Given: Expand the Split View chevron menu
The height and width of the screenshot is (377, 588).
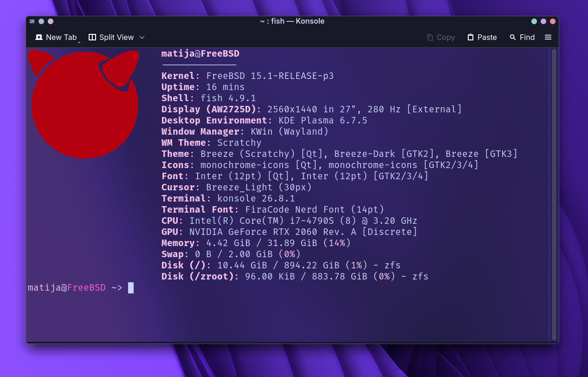Looking at the screenshot, I should click(x=142, y=37).
